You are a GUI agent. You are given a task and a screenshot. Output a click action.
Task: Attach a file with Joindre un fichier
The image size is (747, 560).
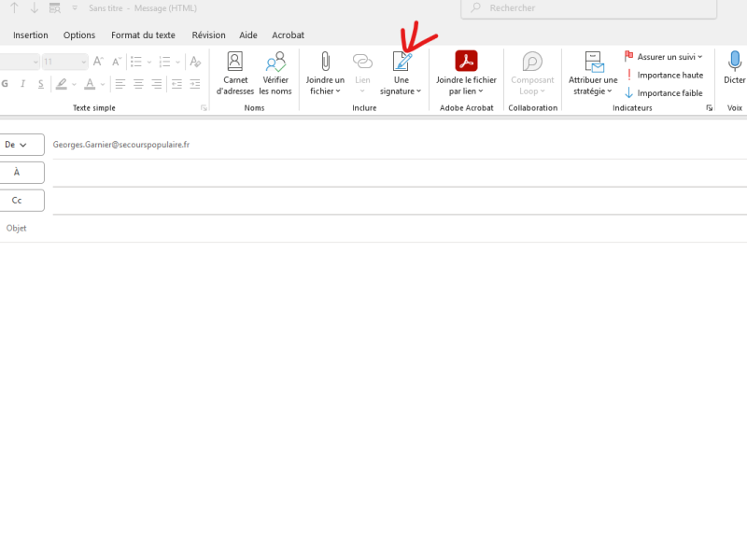coord(325,74)
